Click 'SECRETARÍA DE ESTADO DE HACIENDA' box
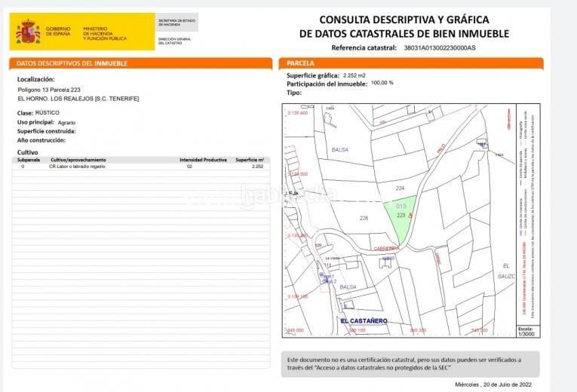The height and width of the screenshot is (392, 577). [x=177, y=23]
